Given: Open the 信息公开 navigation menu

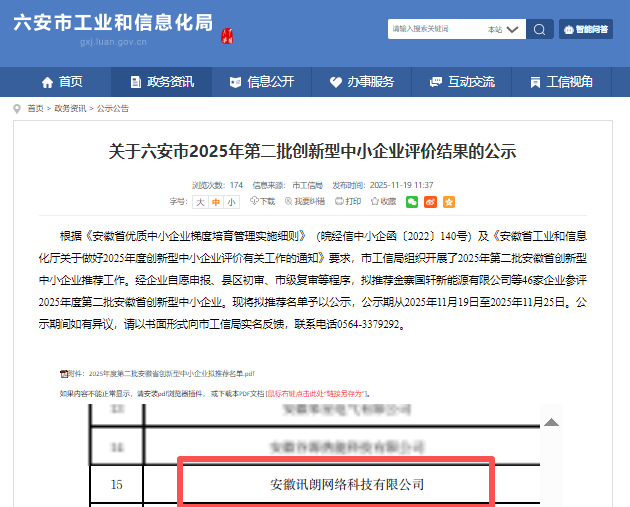Looking at the screenshot, I should (260, 81).
